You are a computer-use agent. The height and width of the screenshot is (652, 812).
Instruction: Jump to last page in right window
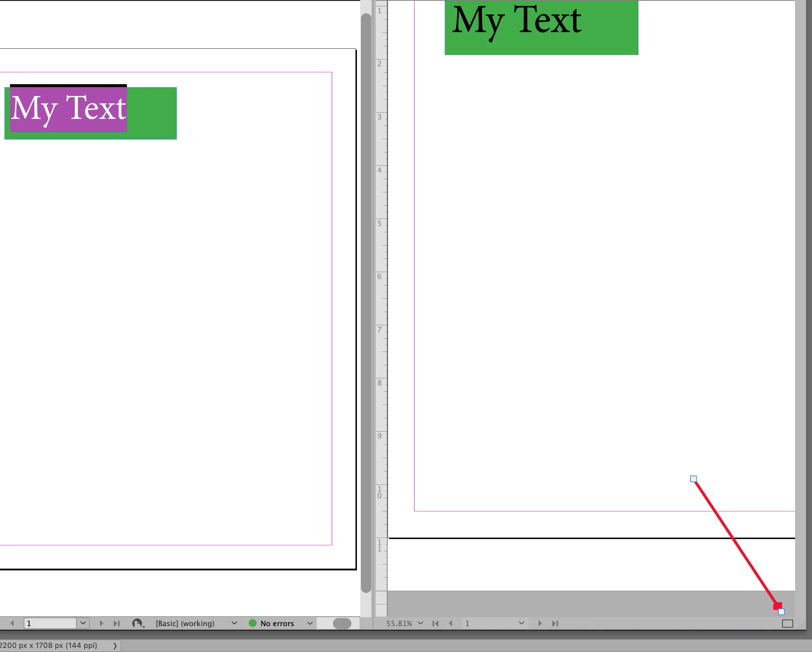point(555,623)
